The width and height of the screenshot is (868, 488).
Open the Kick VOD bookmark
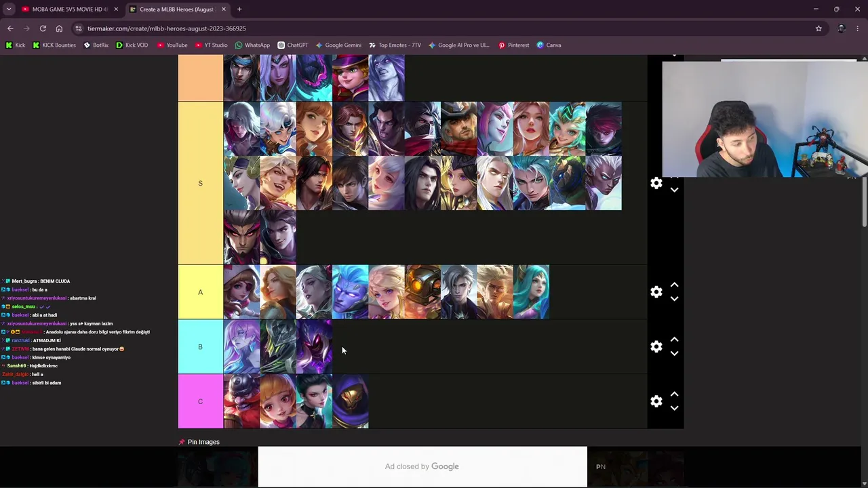[x=132, y=45]
